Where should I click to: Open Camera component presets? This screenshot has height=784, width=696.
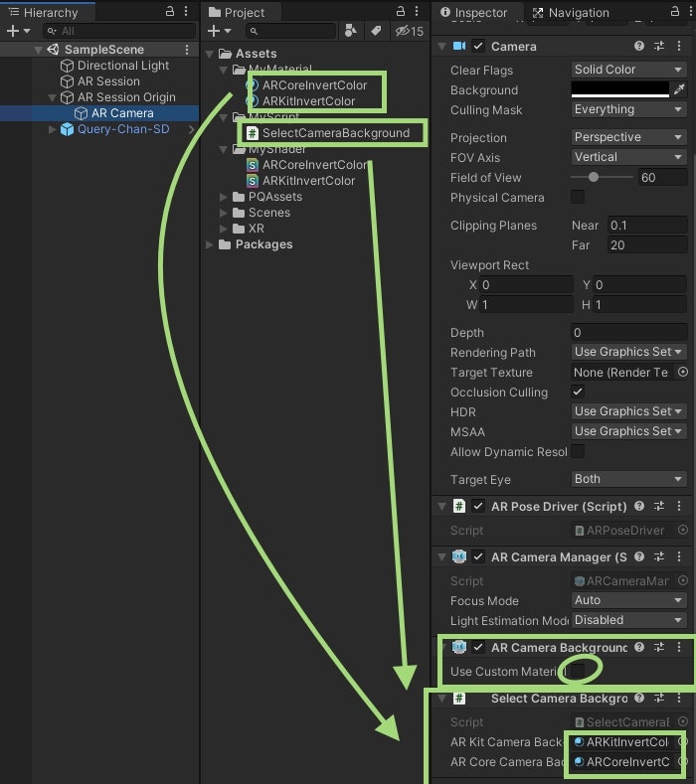point(659,47)
